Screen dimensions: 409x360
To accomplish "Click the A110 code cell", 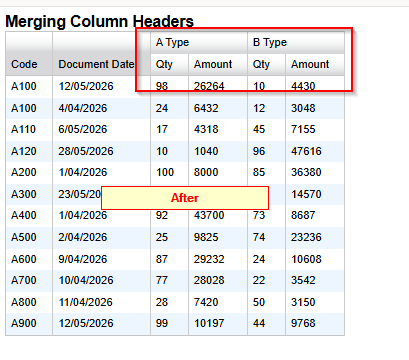I will pyautogui.click(x=29, y=129).
